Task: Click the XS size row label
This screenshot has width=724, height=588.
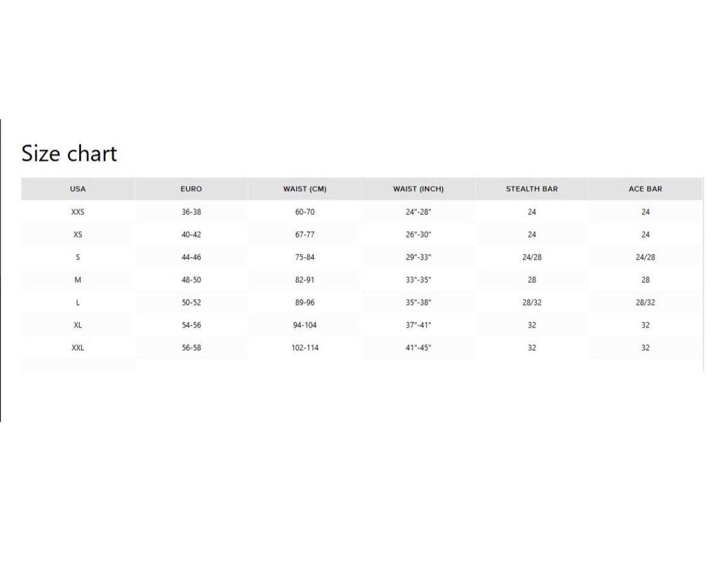Action: point(78,235)
